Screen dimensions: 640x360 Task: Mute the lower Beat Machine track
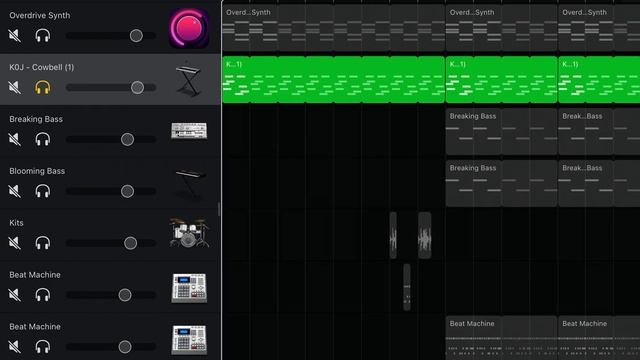tap(15, 347)
